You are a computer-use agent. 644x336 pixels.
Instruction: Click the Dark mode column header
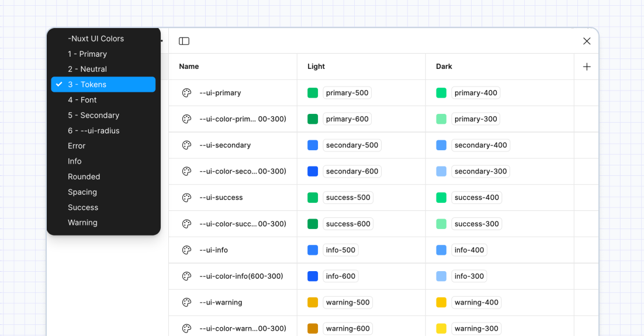[x=444, y=67]
